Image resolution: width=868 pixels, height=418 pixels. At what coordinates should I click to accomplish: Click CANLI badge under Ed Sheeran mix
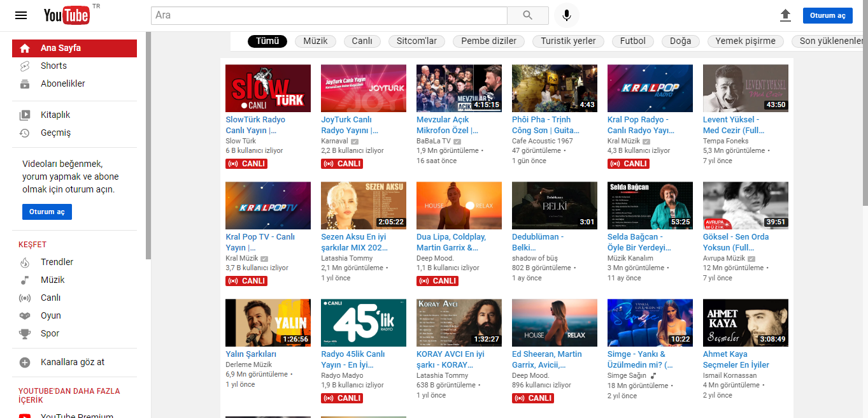click(x=533, y=398)
